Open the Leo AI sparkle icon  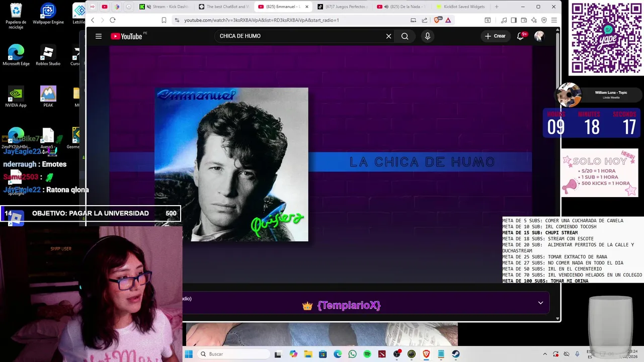tap(534, 20)
